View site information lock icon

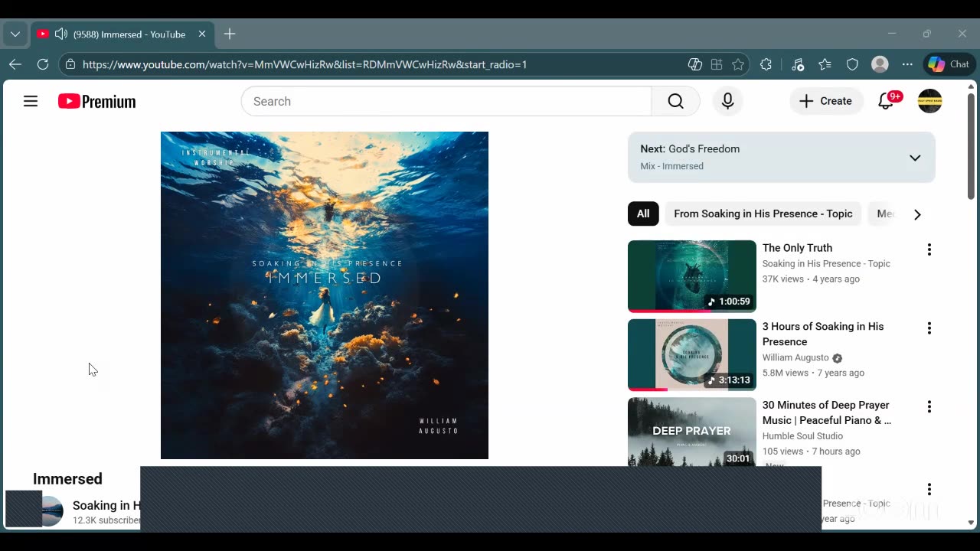[70, 64]
